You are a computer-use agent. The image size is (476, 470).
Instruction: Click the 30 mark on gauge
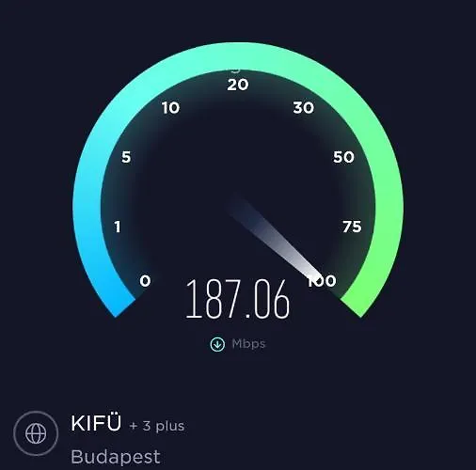304,108
